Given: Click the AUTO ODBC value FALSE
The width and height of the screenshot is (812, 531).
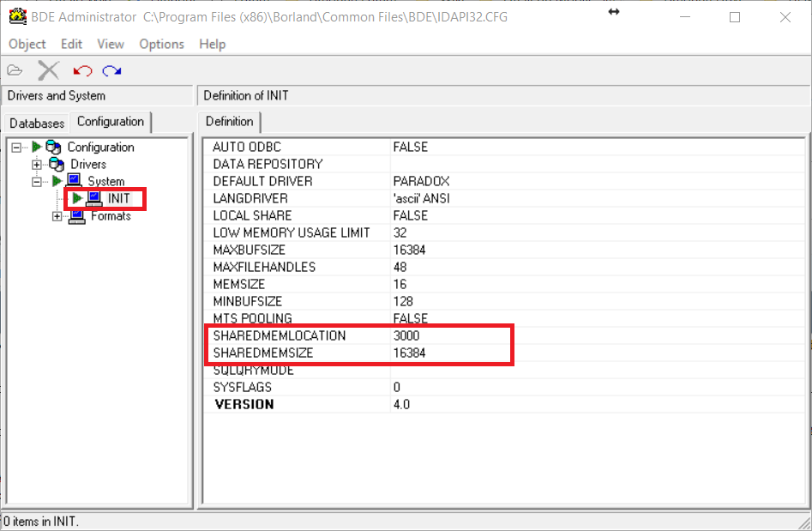Looking at the screenshot, I should coord(411,148).
